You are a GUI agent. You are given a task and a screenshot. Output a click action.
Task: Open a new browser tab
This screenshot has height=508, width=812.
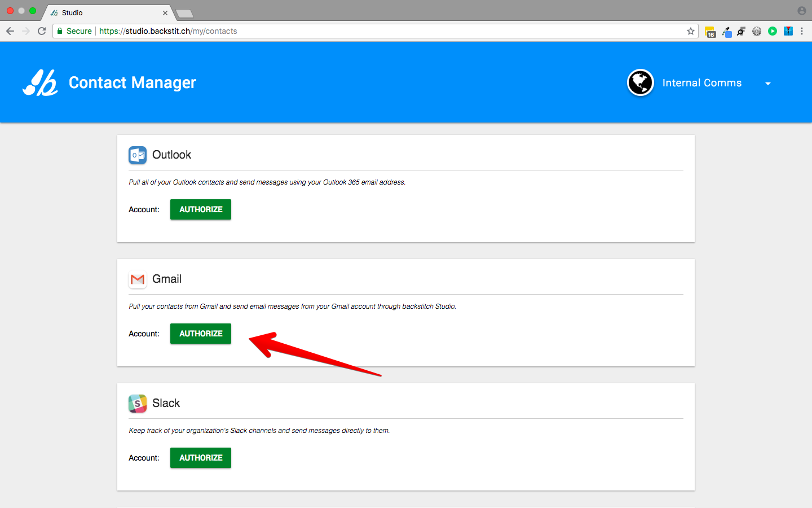[184, 14]
